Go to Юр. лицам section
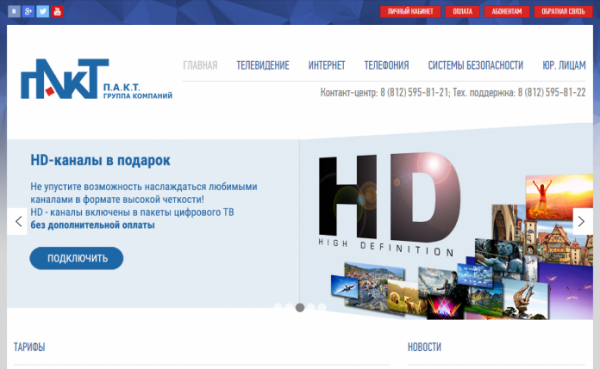Image resolution: width=600 pixels, height=369 pixels. pos(564,65)
